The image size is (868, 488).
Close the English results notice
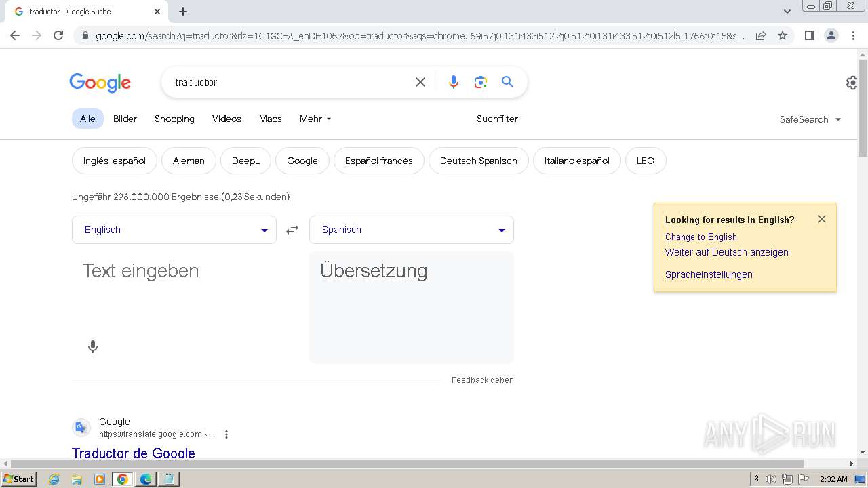(x=822, y=219)
